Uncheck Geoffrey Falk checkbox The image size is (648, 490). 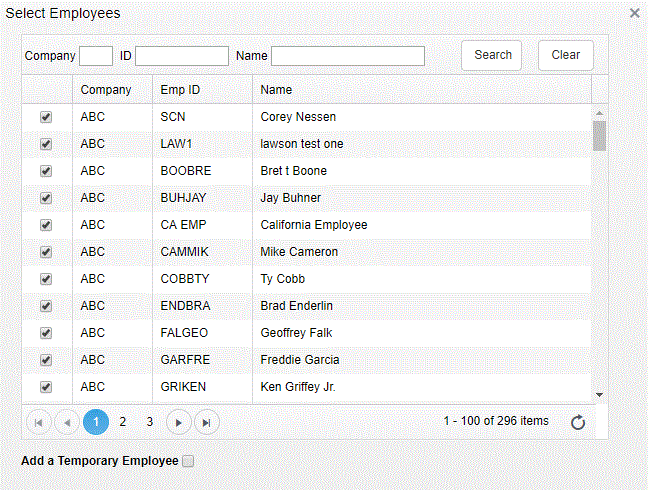46,333
